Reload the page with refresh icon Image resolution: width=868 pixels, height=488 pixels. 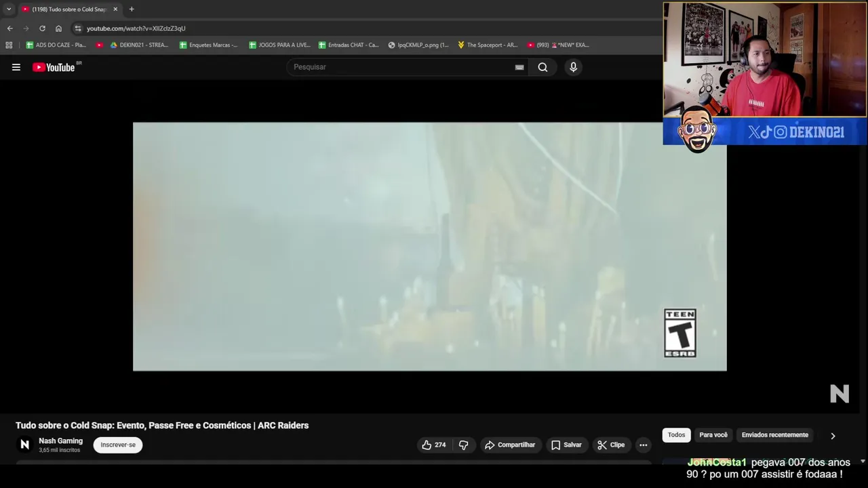(42, 28)
